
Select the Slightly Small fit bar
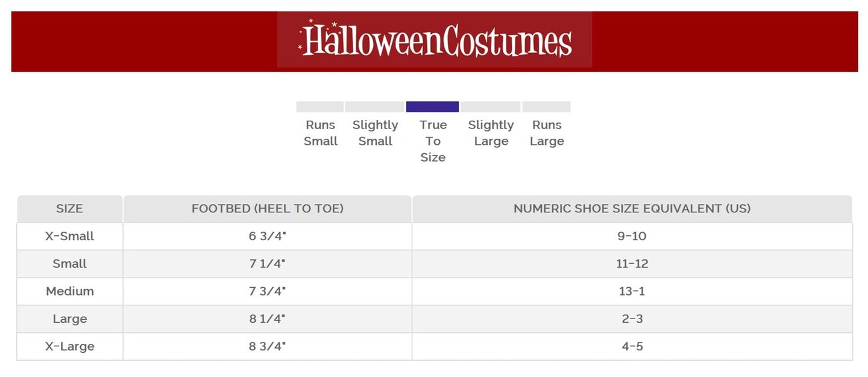pos(374,107)
